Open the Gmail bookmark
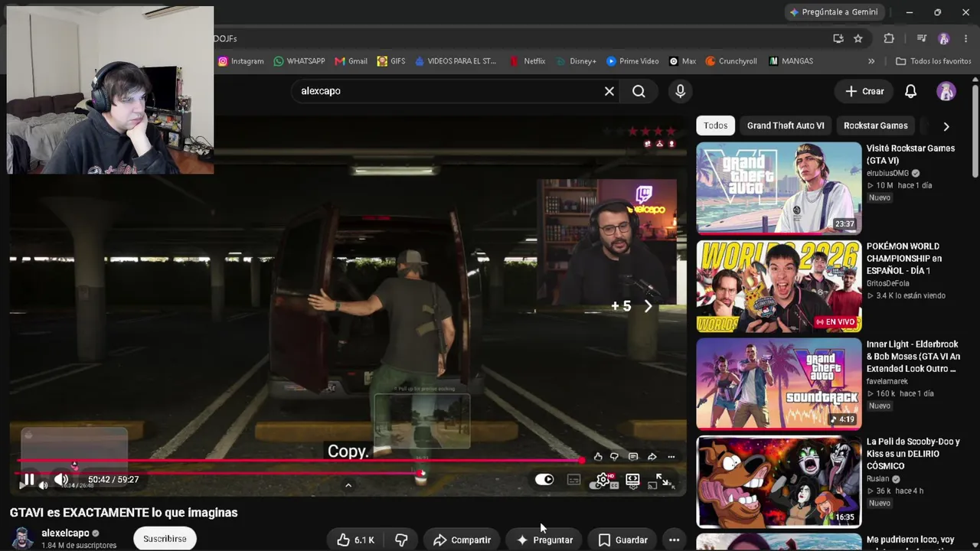980x551 pixels. coord(351,61)
